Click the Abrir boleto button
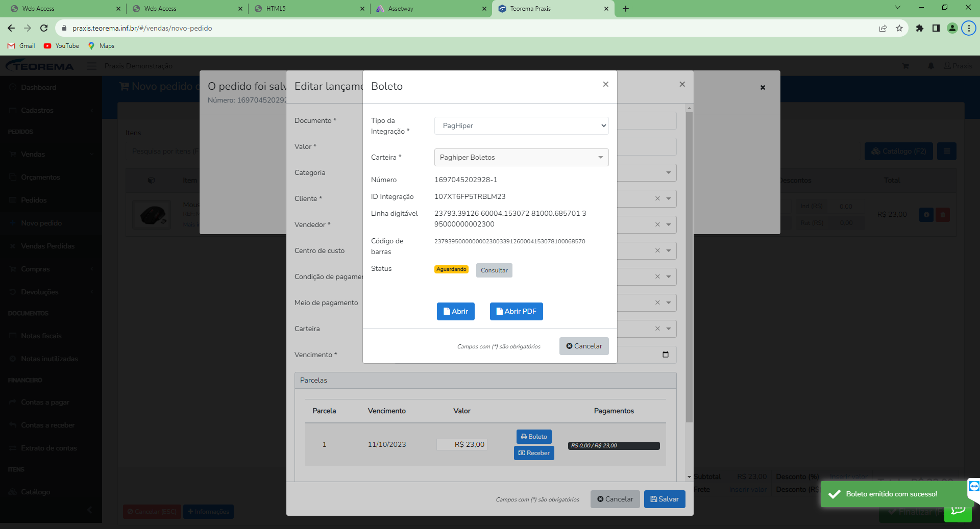The image size is (980, 529). 456,311
